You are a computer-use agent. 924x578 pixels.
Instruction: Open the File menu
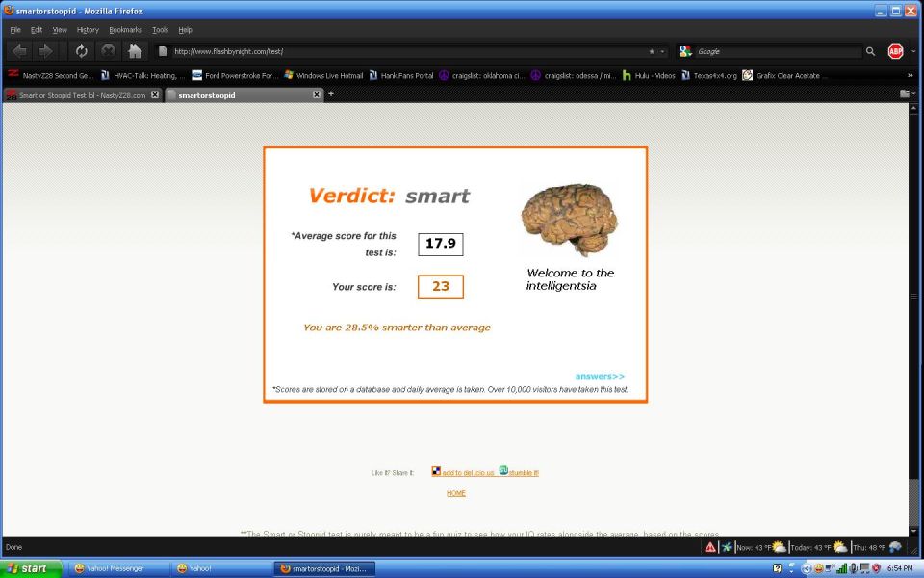[x=15, y=30]
